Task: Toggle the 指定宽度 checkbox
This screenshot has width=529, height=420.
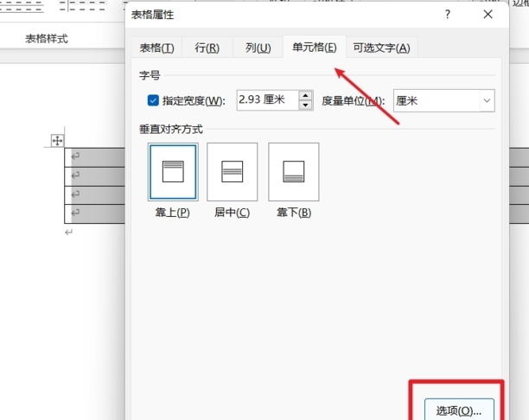Action: (x=154, y=100)
